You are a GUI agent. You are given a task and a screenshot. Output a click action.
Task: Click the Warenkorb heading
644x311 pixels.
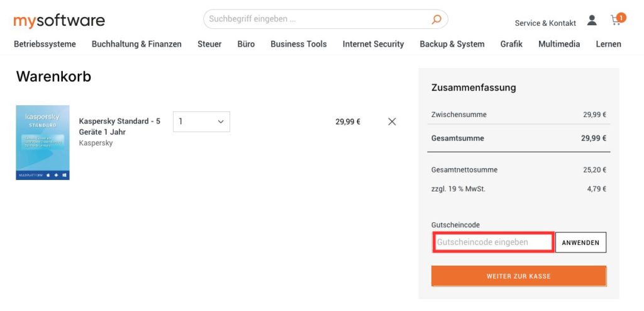pyautogui.click(x=53, y=77)
